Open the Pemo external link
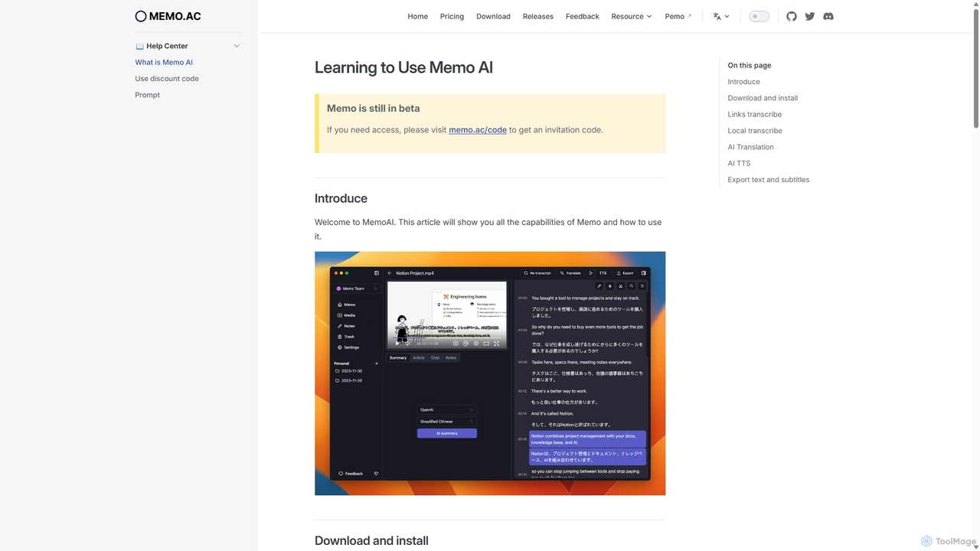The image size is (980, 551). [x=678, y=16]
